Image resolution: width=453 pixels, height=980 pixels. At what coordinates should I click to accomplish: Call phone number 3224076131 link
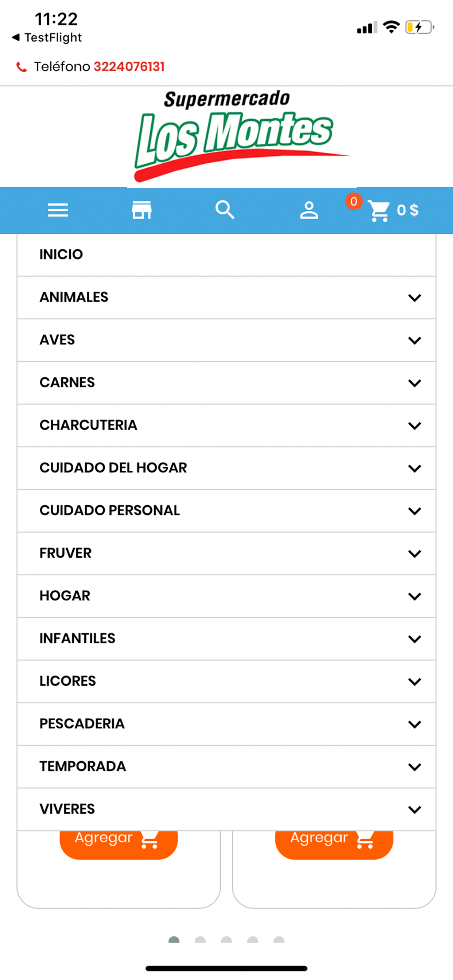click(129, 67)
